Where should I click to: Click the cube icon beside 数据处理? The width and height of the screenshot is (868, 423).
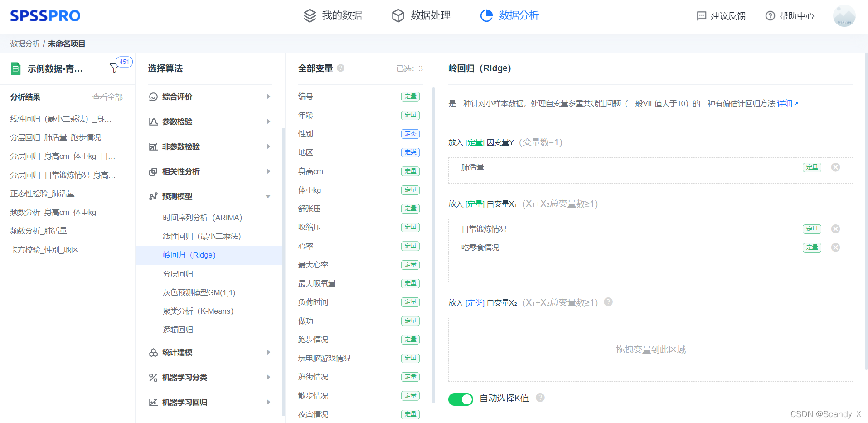[x=398, y=16]
